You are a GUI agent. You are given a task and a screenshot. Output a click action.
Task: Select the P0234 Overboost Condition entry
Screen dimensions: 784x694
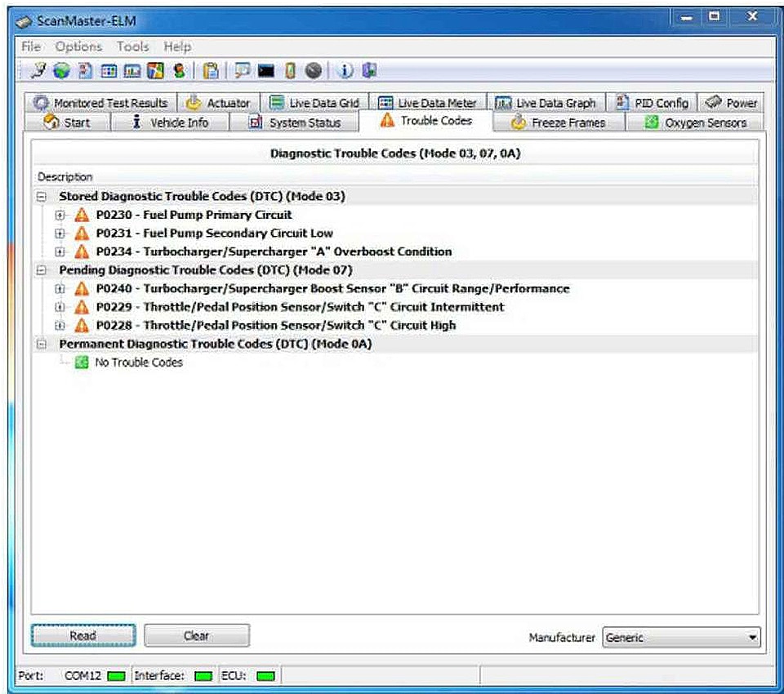[x=274, y=252]
